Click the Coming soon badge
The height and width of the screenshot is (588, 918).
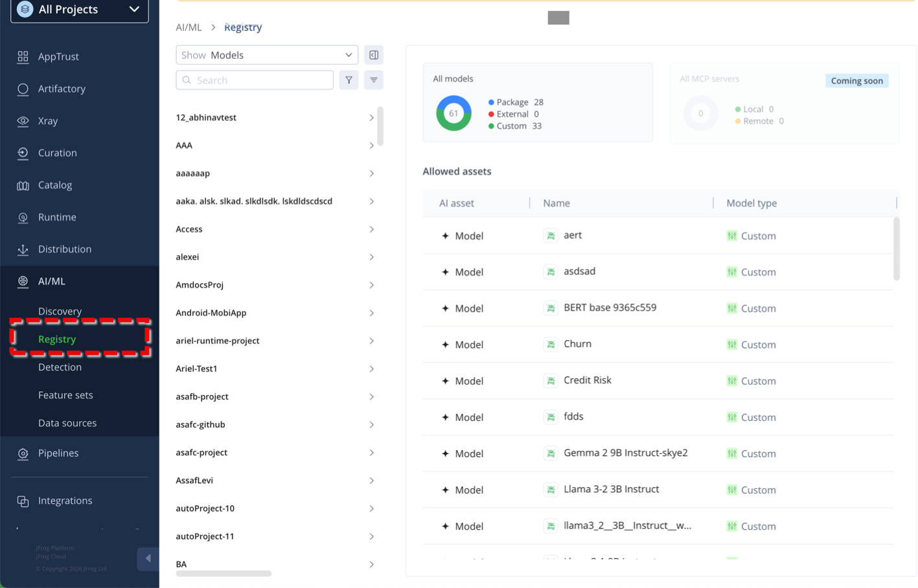[x=856, y=81]
